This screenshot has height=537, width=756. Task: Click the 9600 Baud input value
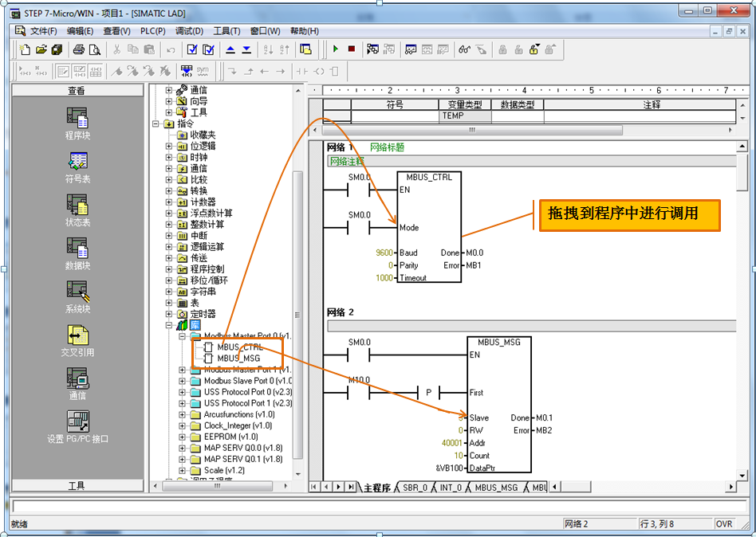click(384, 253)
